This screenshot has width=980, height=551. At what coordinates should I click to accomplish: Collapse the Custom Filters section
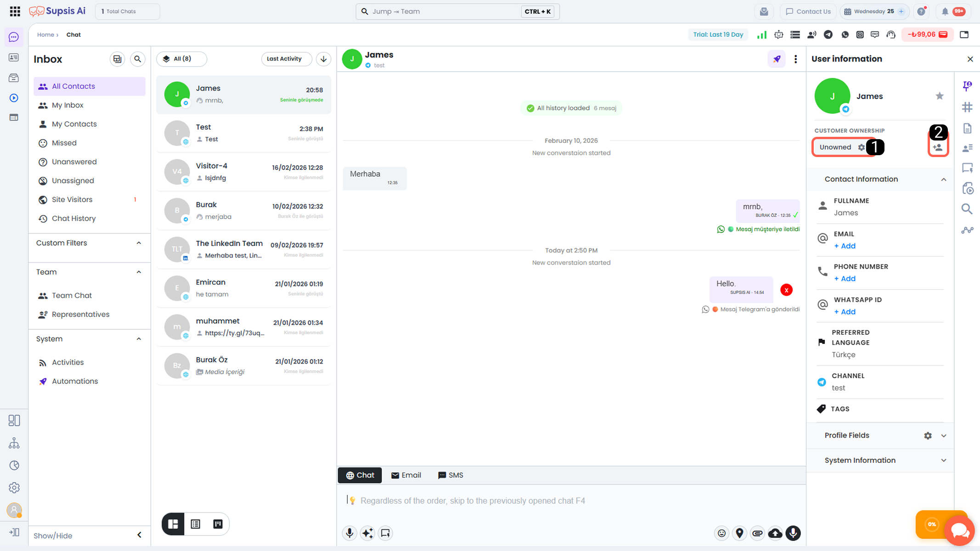139,243
